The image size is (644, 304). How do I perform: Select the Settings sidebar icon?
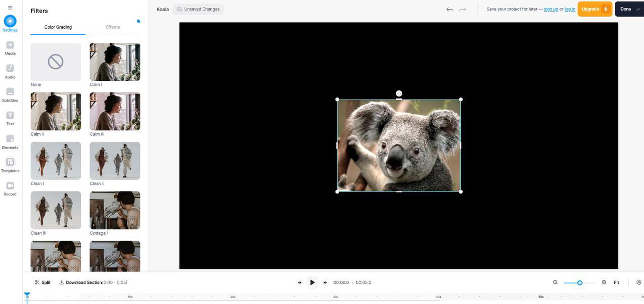click(x=10, y=24)
